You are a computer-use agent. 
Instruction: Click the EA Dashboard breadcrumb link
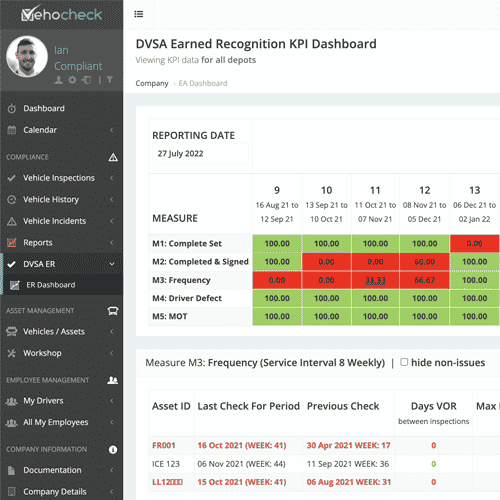[x=203, y=83]
